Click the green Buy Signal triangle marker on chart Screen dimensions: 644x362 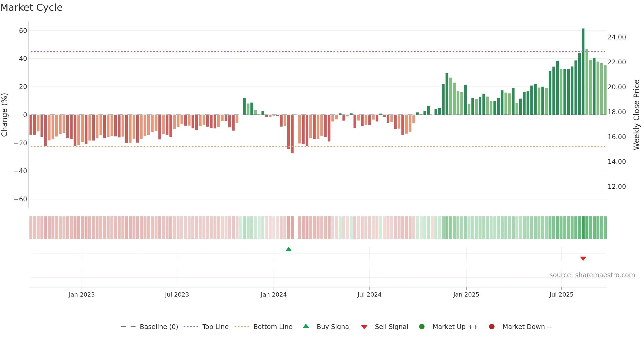(288, 249)
